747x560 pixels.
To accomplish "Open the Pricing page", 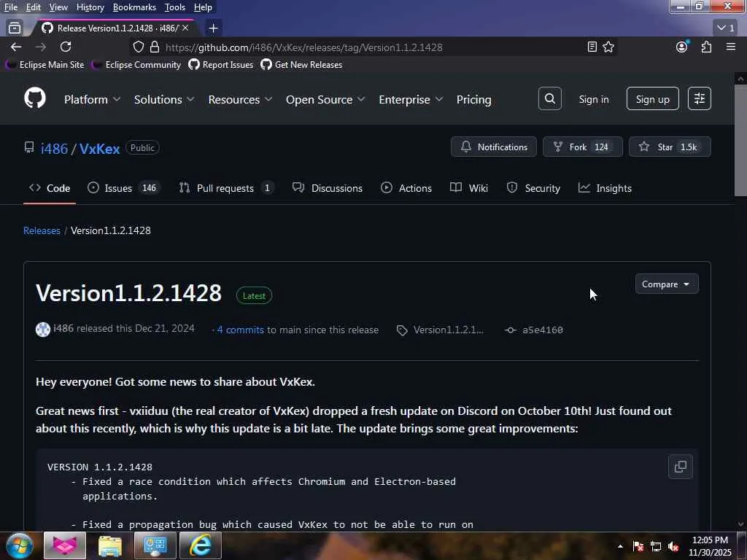I will coord(473,99).
